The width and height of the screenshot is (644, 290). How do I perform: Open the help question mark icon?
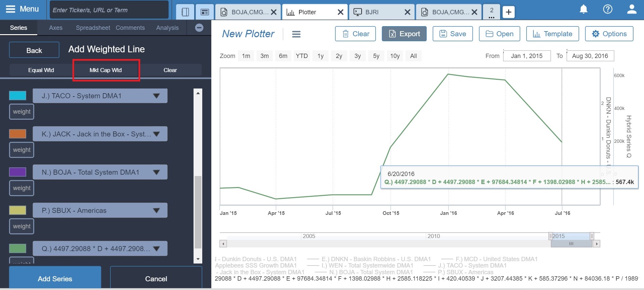coord(608,9)
